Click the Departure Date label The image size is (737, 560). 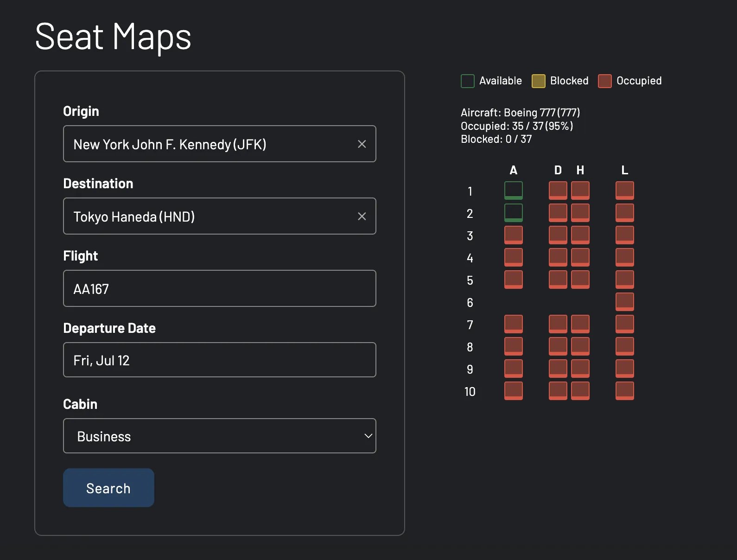click(x=109, y=328)
